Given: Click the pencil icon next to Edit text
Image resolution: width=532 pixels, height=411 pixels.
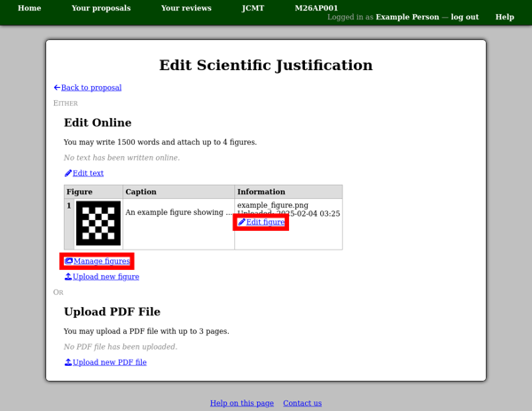Looking at the screenshot, I should coord(68,173).
